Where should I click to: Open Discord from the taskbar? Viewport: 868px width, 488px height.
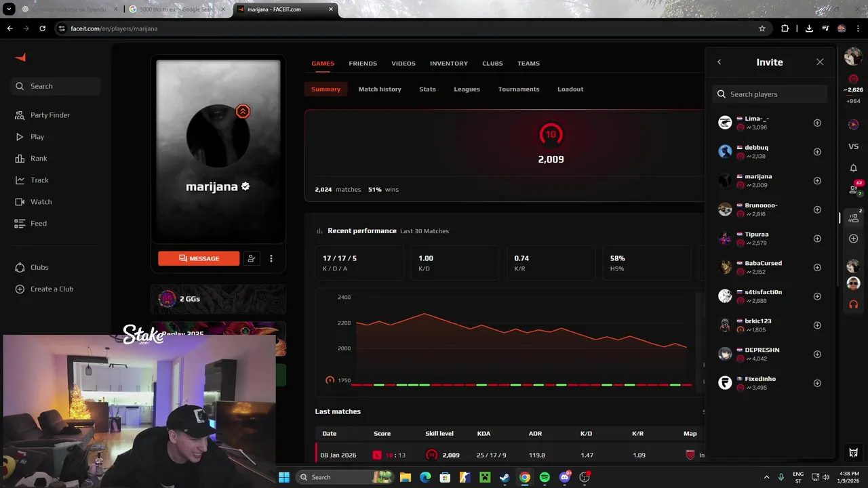565,477
